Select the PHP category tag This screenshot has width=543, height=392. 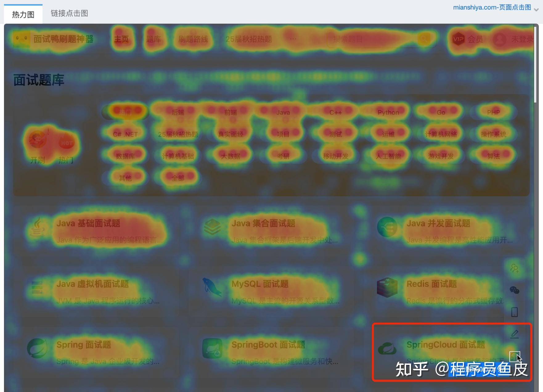pyautogui.click(x=493, y=112)
